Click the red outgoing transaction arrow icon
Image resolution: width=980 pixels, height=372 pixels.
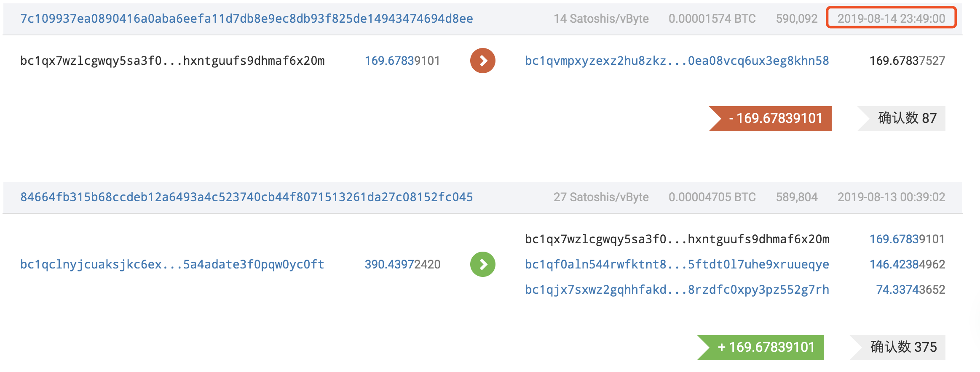click(x=482, y=61)
